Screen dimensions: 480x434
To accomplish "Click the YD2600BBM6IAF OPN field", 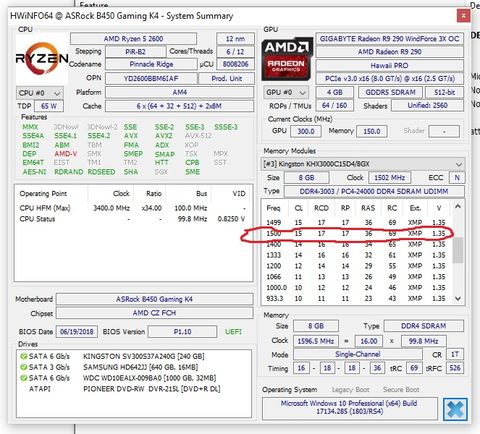I will click(151, 79).
